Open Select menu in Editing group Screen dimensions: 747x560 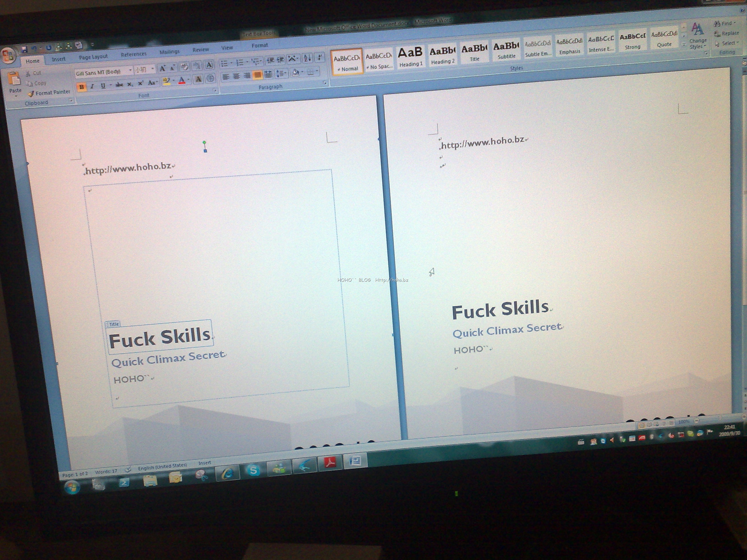(727, 43)
